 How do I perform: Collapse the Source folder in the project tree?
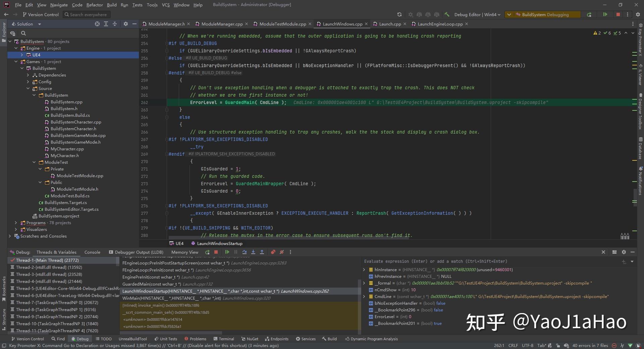click(29, 88)
